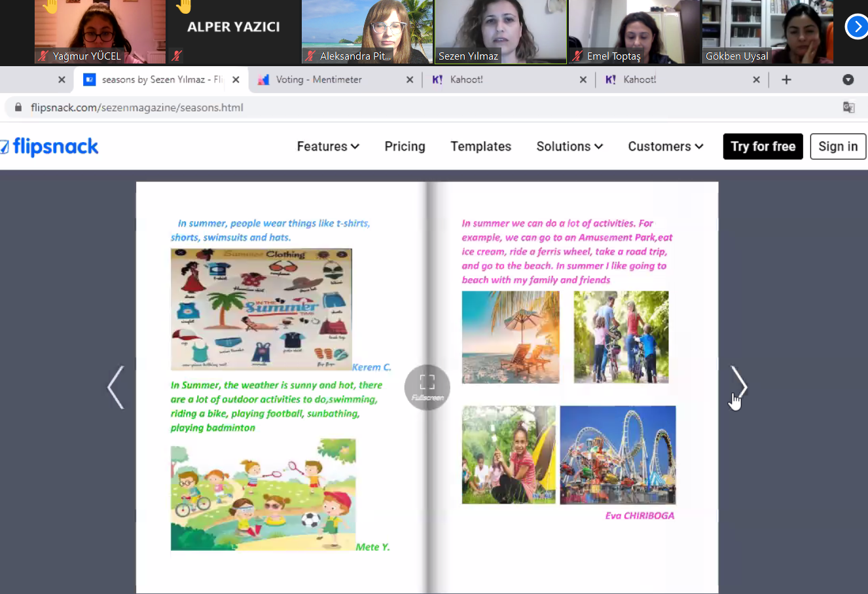
Task: Switch to the Voting - Mentimeter tab
Action: pos(319,80)
